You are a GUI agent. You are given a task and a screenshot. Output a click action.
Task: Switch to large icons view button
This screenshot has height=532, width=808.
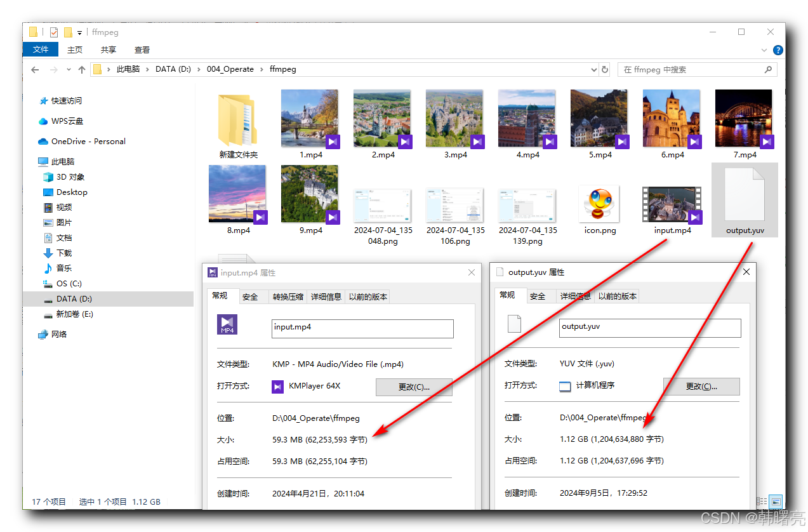pyautogui.click(x=776, y=502)
